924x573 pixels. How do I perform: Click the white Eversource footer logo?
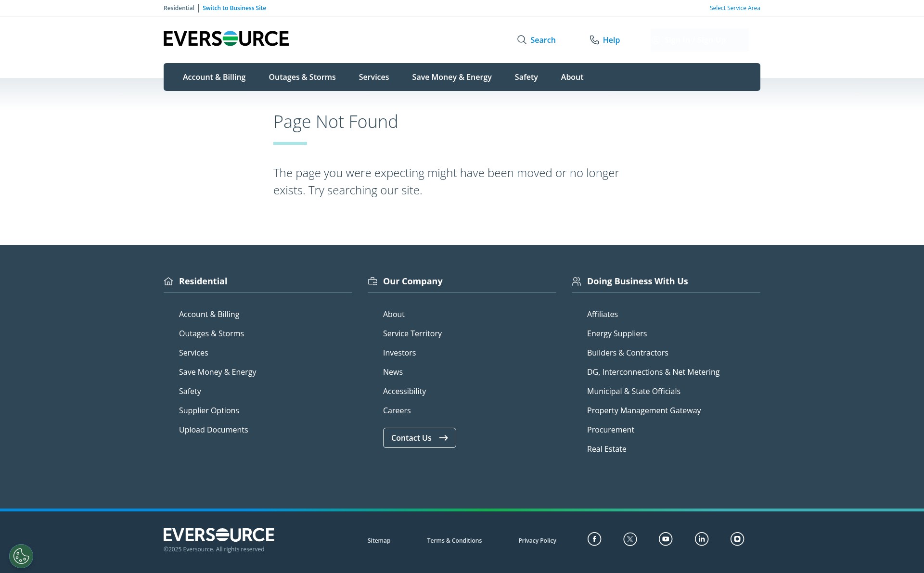(x=218, y=535)
